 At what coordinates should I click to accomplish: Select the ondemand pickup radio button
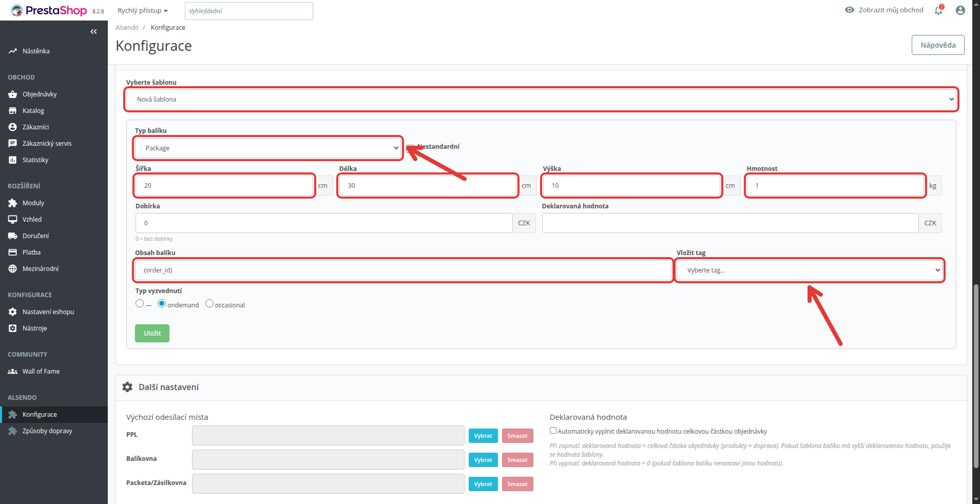coord(162,304)
